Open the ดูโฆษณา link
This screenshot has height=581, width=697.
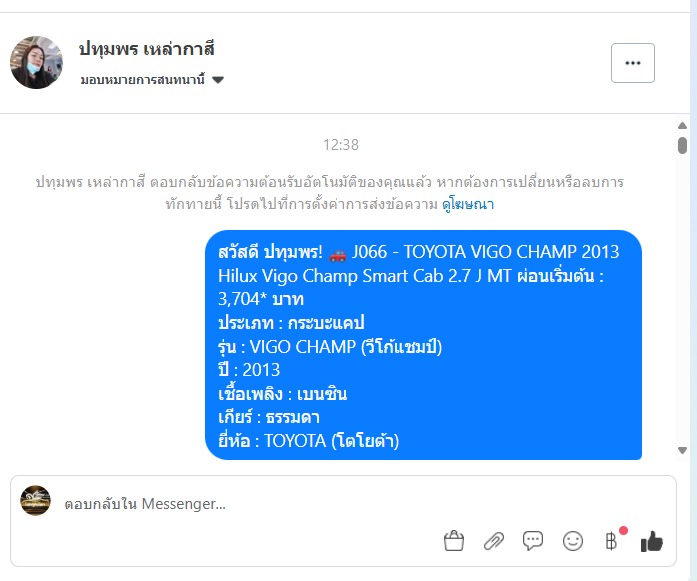pos(468,204)
